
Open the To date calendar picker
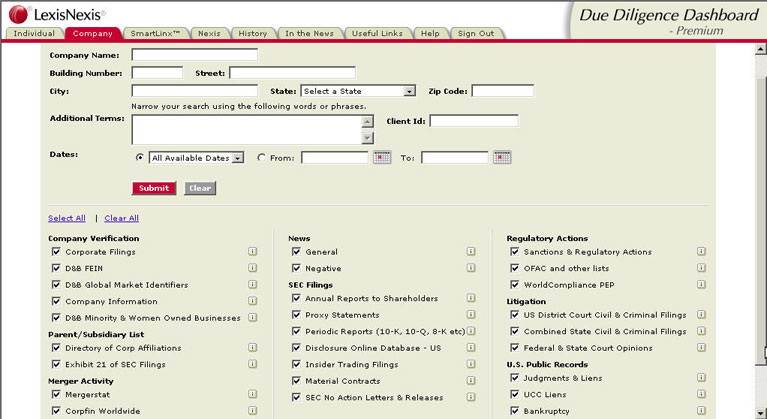coord(502,157)
